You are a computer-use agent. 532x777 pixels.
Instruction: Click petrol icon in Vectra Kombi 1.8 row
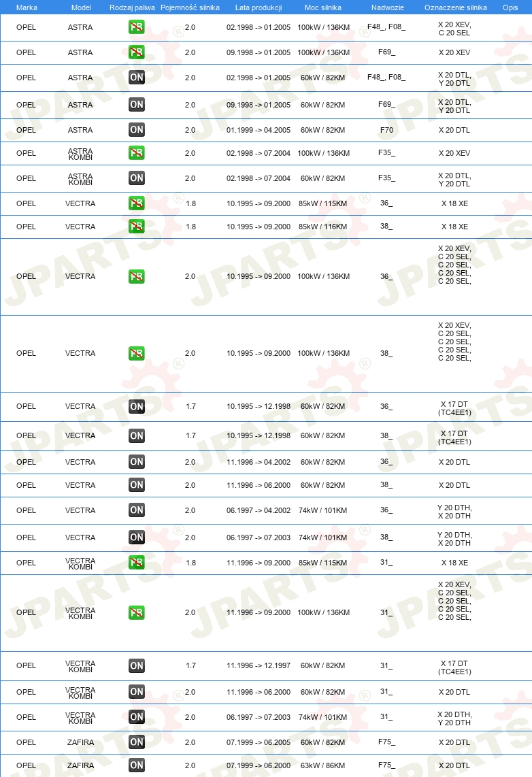(x=136, y=563)
